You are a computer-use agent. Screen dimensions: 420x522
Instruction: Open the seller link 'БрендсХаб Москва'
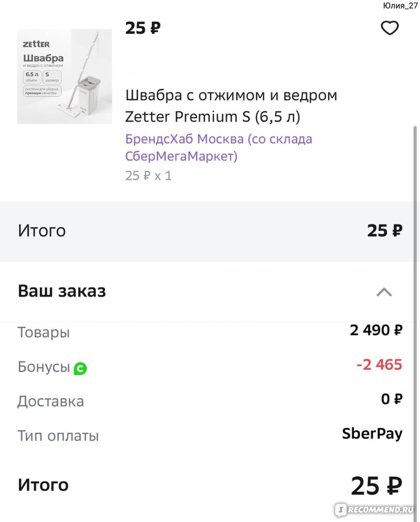[184, 139]
